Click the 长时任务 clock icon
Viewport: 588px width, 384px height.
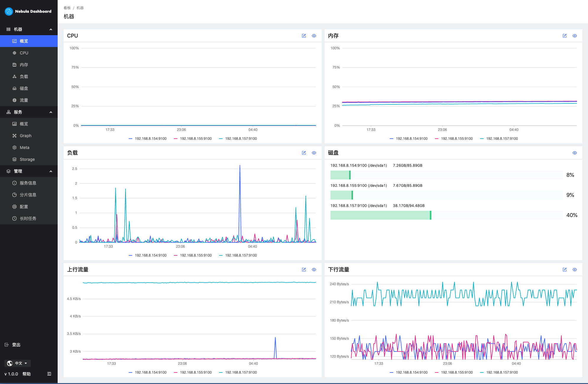(x=14, y=218)
